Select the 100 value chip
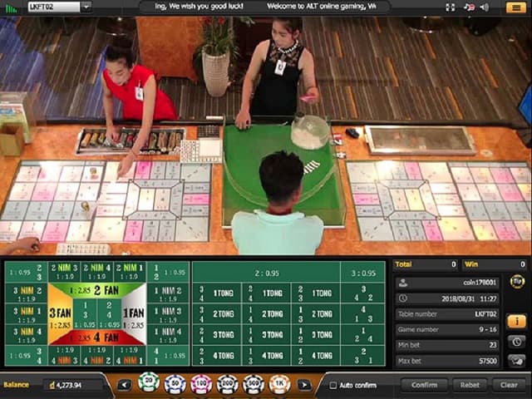This screenshot has width=532, height=399. [201, 384]
